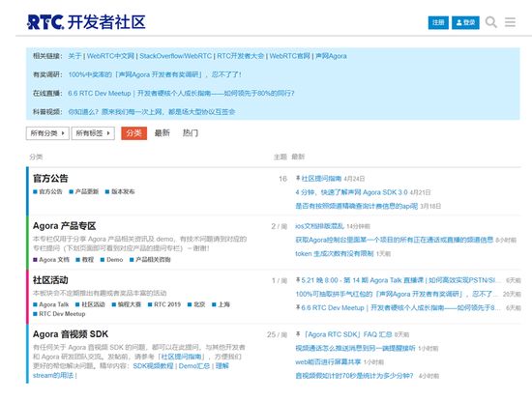Open the StackOverflow/WebRTC link
Image resolution: width=532 pixels, height=402 pixels.
pyautogui.click(x=175, y=56)
